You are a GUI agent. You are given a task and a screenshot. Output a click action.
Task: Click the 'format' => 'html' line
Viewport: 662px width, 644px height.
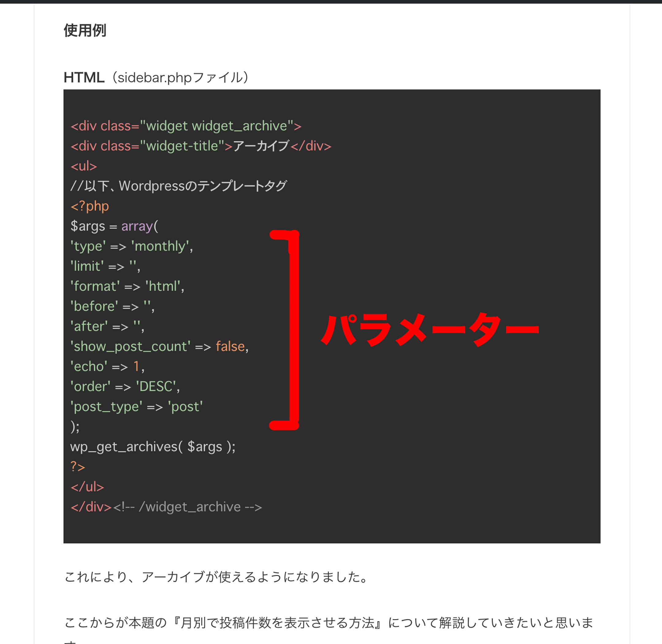pos(127,286)
